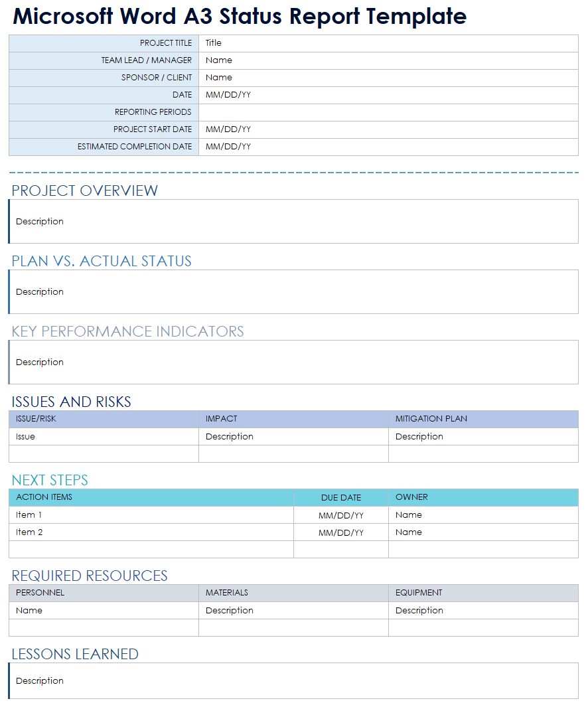Select the Team Lead / Manager name field
This screenshot has height=705, width=588.
[388, 60]
